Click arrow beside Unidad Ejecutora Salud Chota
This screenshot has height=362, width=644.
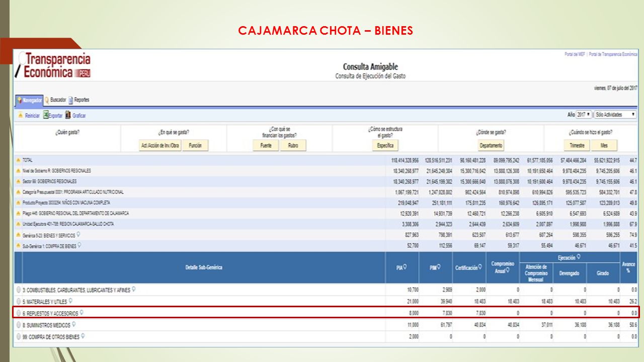pyautogui.click(x=19, y=224)
